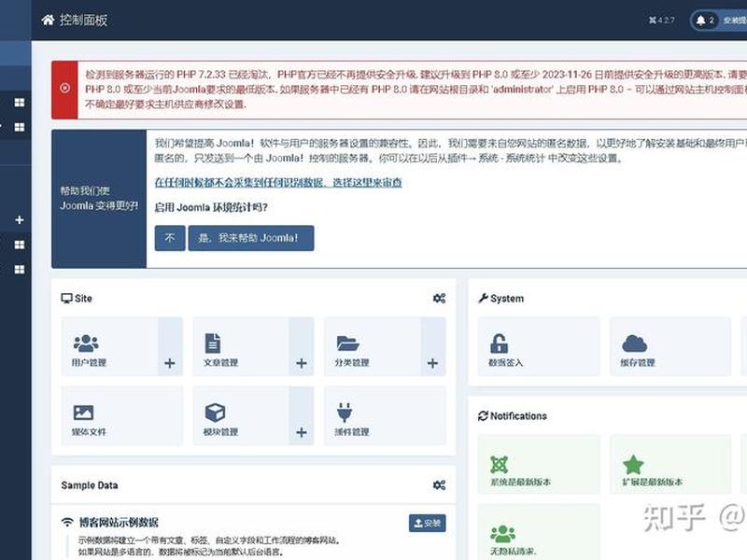Click the 系统是最新版本 Joomla status card
The width and height of the screenshot is (747, 560).
click(x=539, y=464)
